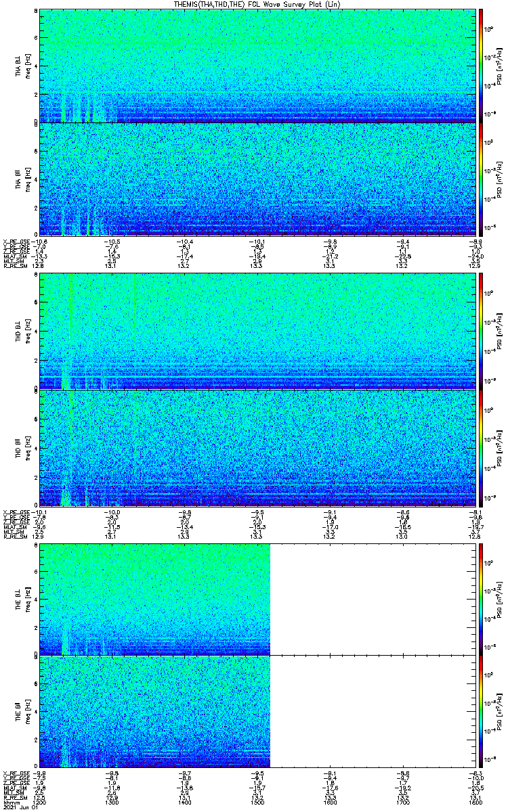
Task: Click the THA B-parallel freq [Hz] axis label
Action: pyautogui.click(x=28, y=180)
